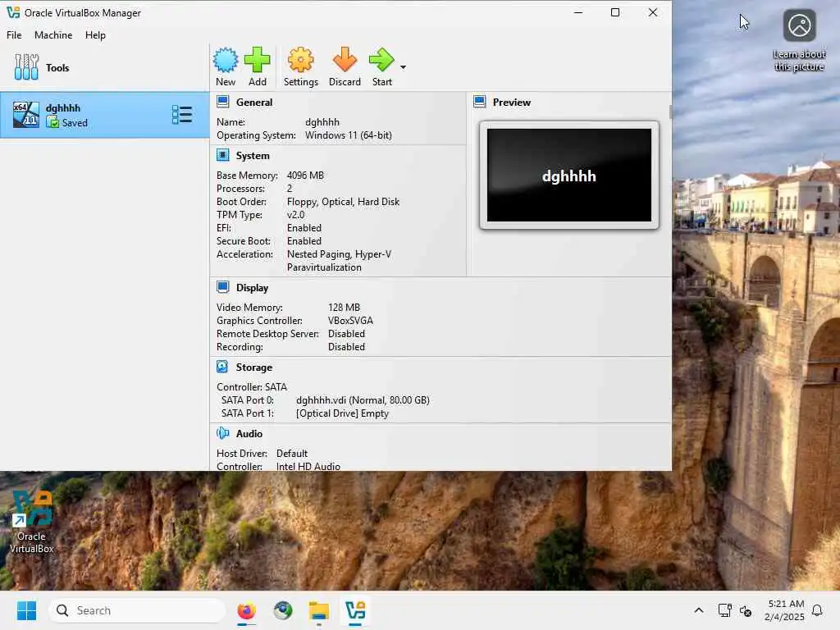Open the Audio settings heading link
The width and height of the screenshot is (840, 630).
pos(249,434)
